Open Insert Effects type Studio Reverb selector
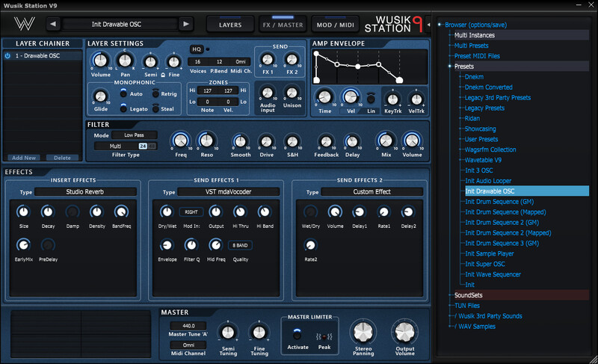 click(x=85, y=192)
